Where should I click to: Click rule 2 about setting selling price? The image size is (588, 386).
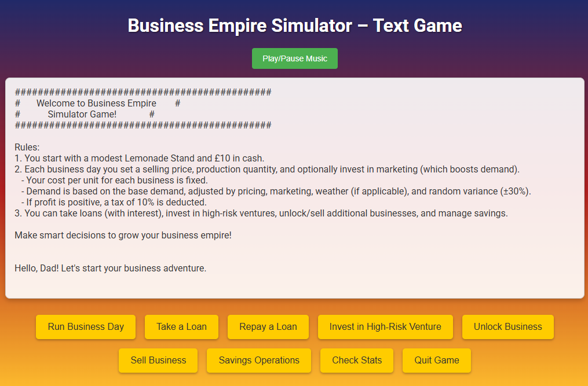[267, 170]
